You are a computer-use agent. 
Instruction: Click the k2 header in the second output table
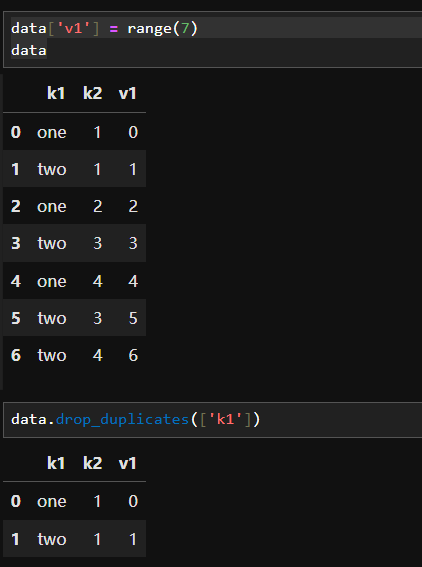coord(93,463)
